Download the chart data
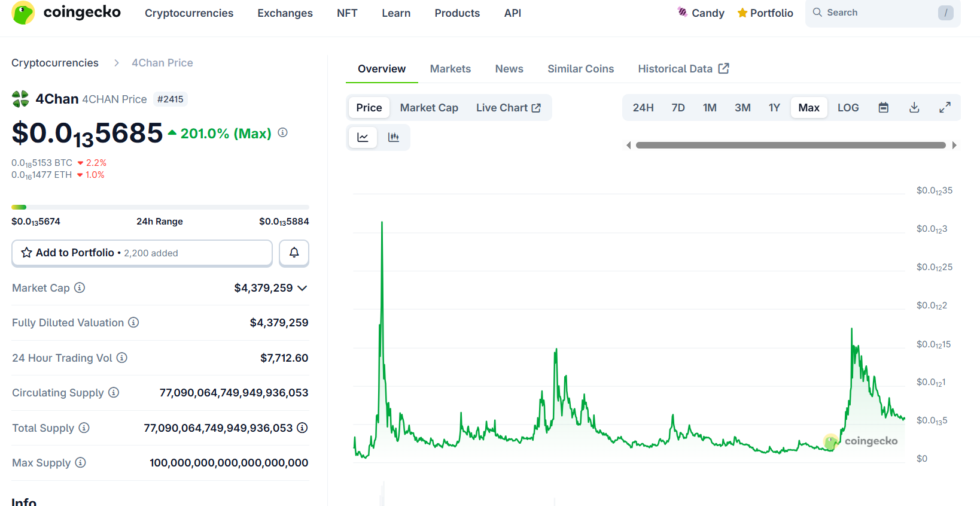The height and width of the screenshot is (506, 980). point(914,108)
